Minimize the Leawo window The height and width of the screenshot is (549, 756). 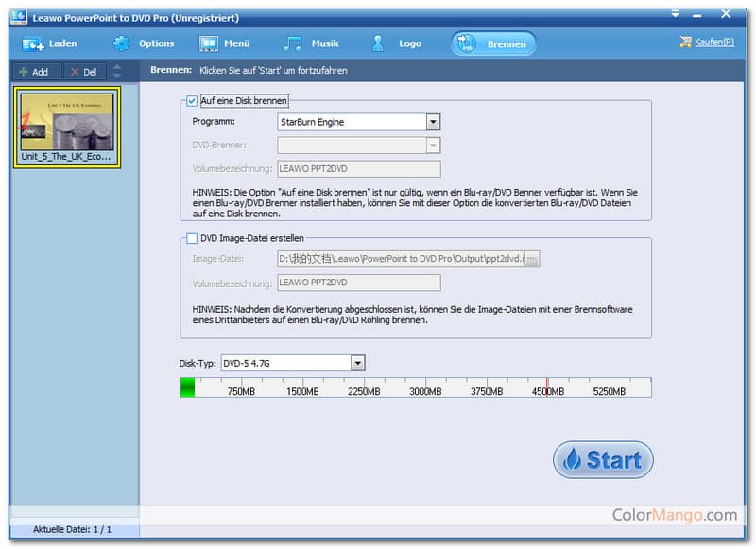[x=696, y=15]
